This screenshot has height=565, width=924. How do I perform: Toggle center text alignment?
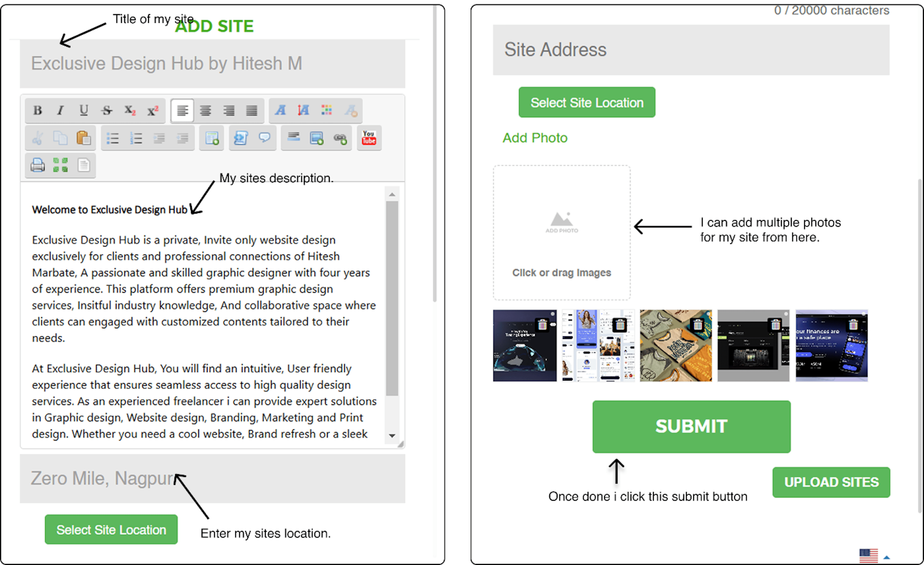point(205,111)
